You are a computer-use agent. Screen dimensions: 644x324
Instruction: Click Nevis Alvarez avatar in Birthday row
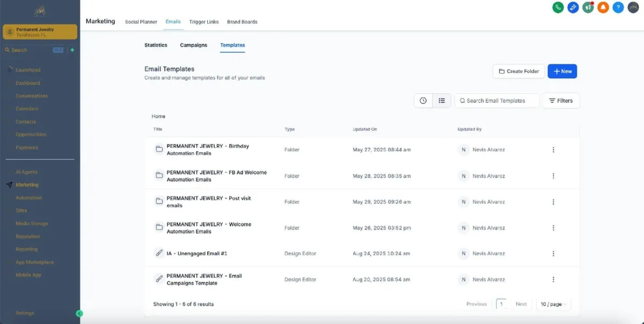[x=464, y=150]
